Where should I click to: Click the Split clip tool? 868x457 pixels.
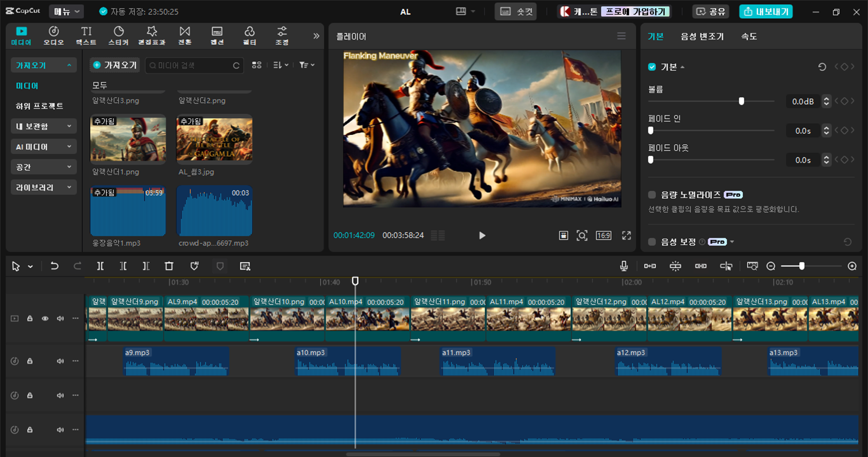coord(100,266)
